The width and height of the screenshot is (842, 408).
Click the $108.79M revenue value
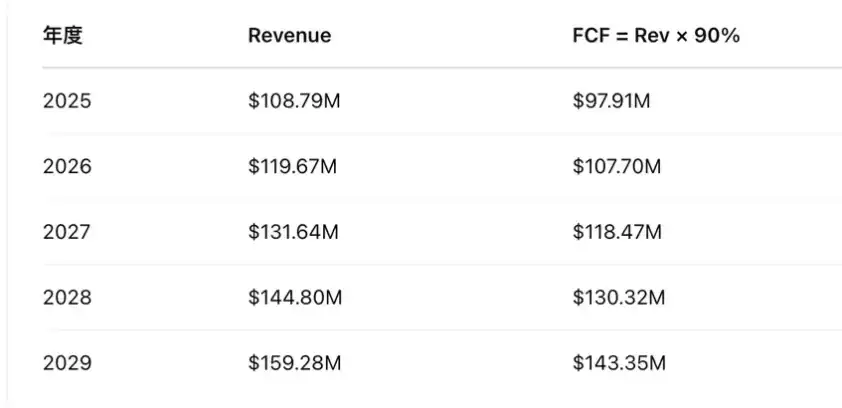[294, 101]
